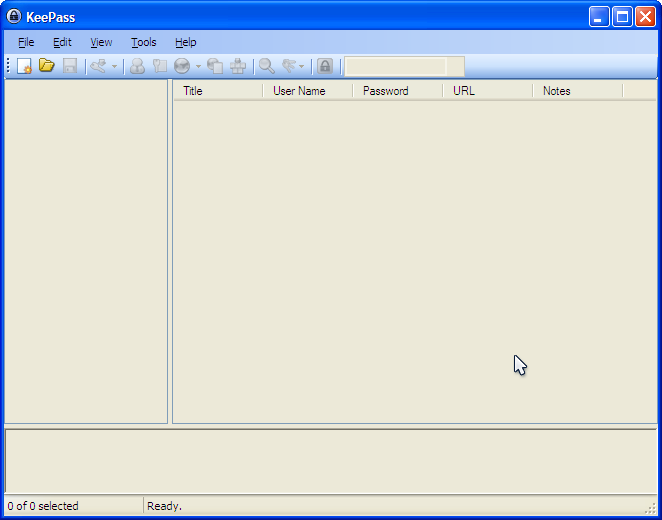Click the Copy Password icon

[x=160, y=66]
